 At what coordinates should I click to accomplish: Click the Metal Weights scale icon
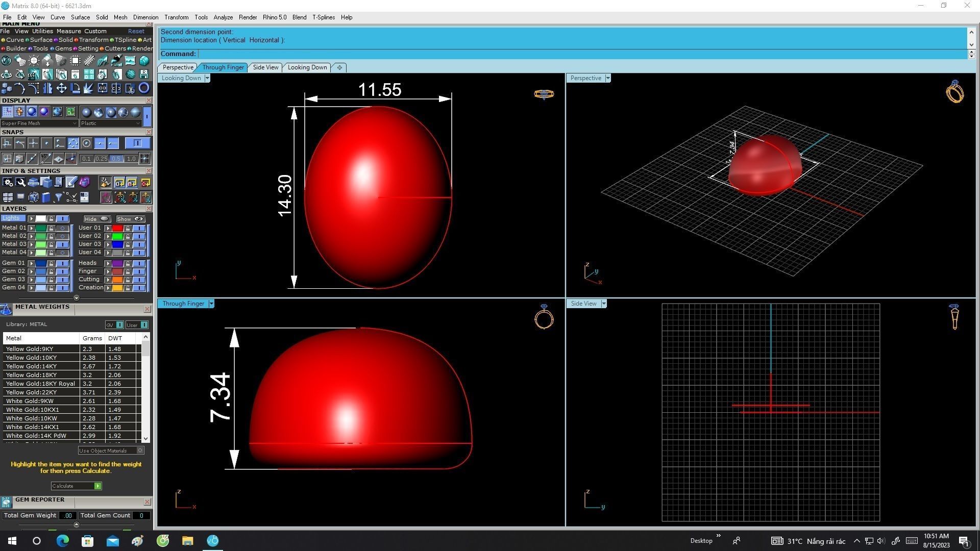[x=6, y=309]
